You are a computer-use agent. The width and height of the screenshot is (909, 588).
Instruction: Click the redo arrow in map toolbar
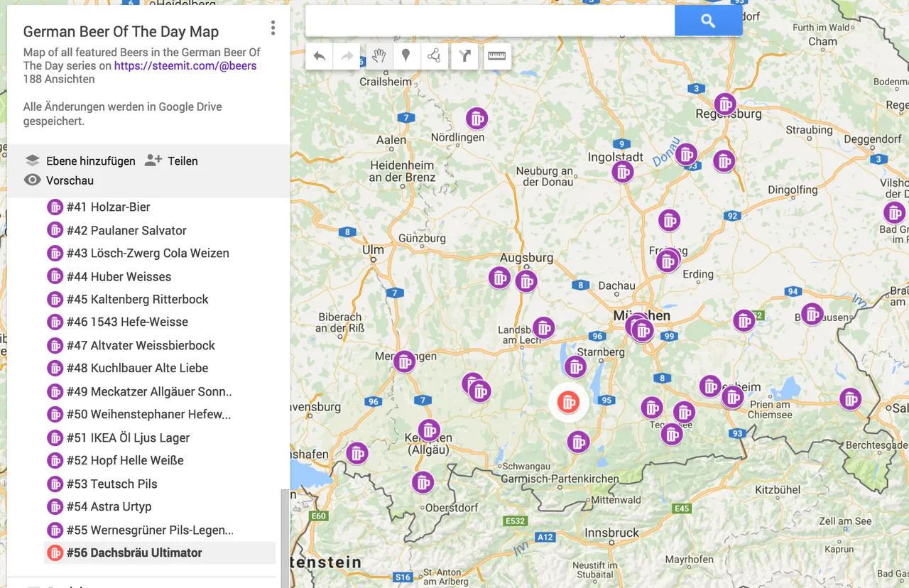[347, 56]
